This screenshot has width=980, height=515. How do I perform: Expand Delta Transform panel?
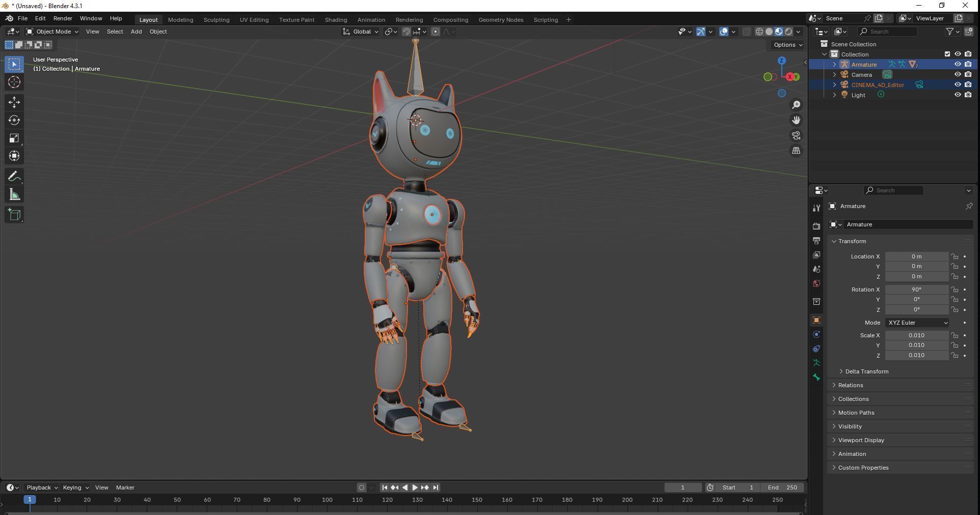(866, 371)
